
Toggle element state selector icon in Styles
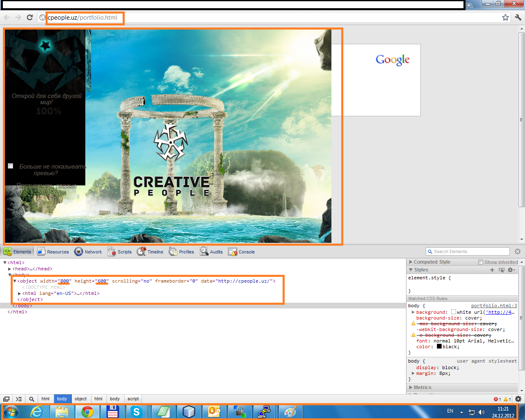click(501, 270)
